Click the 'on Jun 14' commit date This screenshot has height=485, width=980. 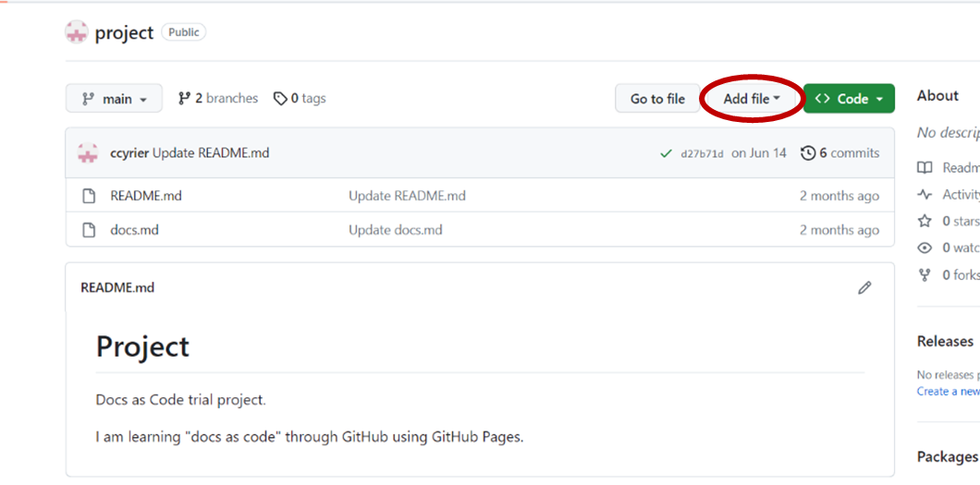click(759, 153)
